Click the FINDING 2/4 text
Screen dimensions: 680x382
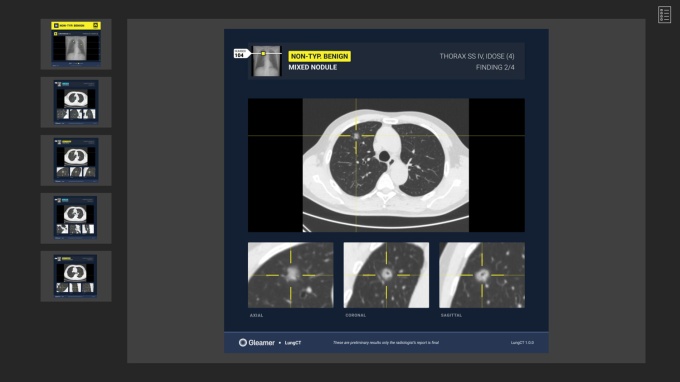click(495, 67)
